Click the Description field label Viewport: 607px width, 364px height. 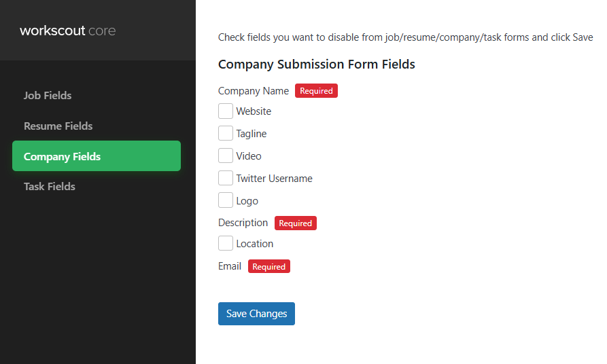[x=243, y=223]
